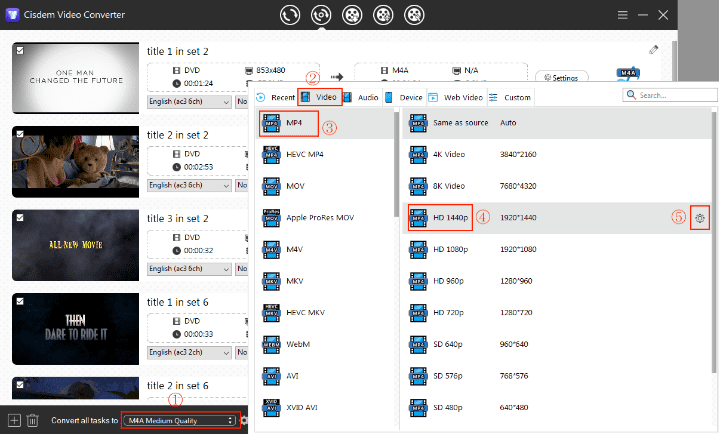Click gear icon next to Convert all tasks
719x434 pixels.
pyautogui.click(x=244, y=420)
